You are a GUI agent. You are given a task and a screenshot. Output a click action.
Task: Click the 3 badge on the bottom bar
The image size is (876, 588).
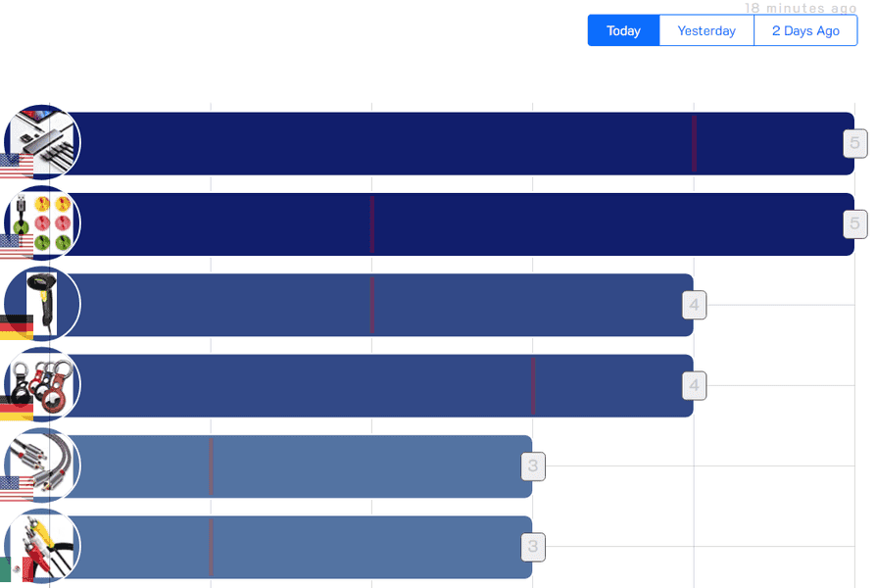pos(533,547)
